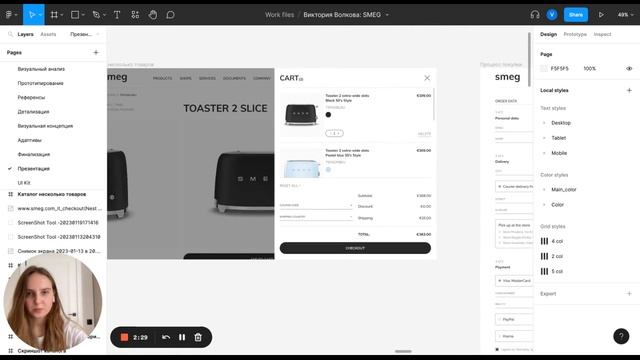Open the Визуальная концепция page
Image resolution: width=640 pixels, height=360 pixels.
[45, 126]
